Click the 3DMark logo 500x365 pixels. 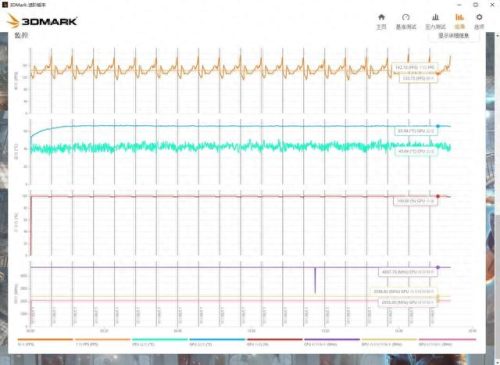[43, 21]
